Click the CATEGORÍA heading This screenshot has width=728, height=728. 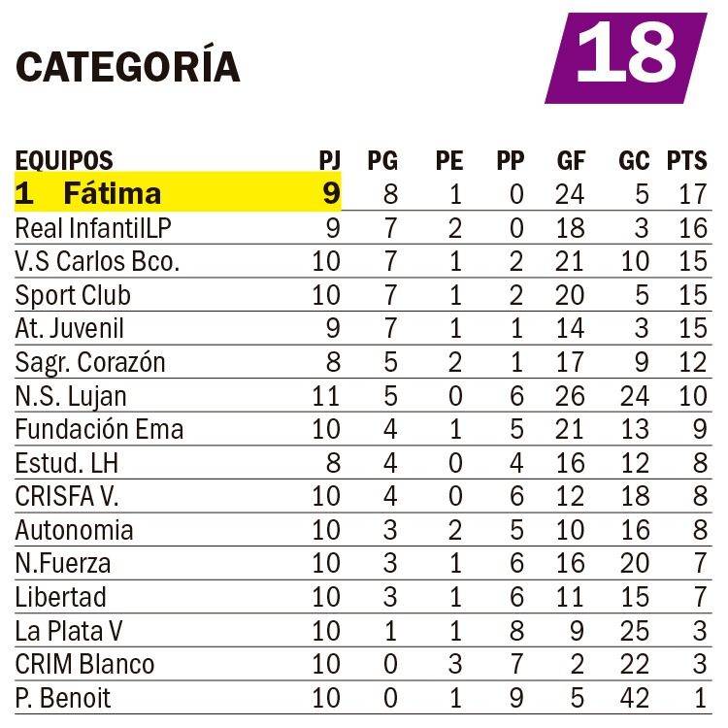pos(128,66)
